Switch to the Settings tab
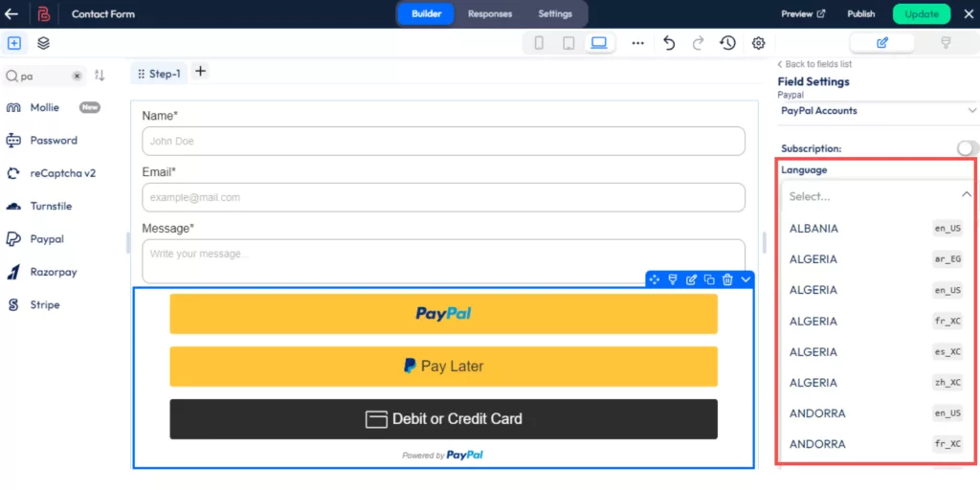 point(555,13)
